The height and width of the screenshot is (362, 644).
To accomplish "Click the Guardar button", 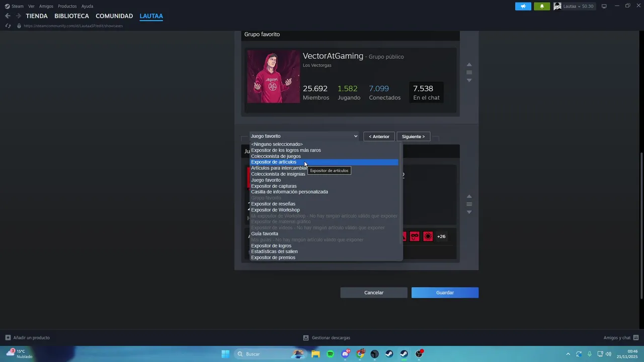I will click(x=445, y=293).
